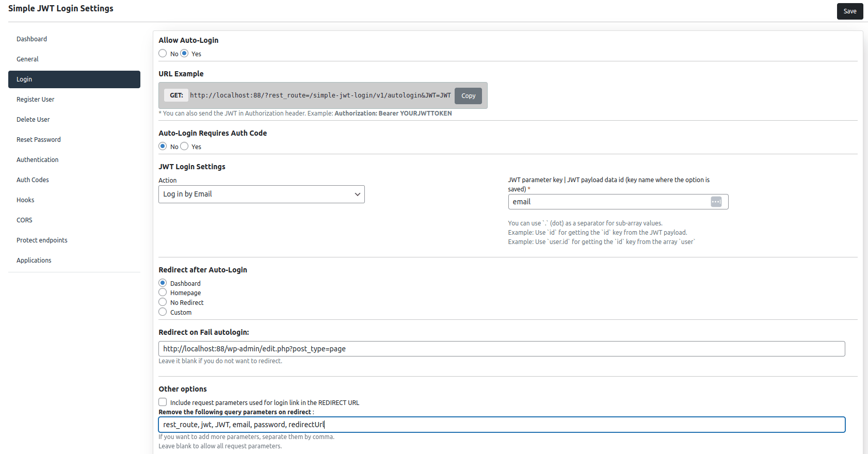The height and width of the screenshot is (454, 868).
Task: Choose Dashboard redirect after auto-login
Action: click(163, 283)
